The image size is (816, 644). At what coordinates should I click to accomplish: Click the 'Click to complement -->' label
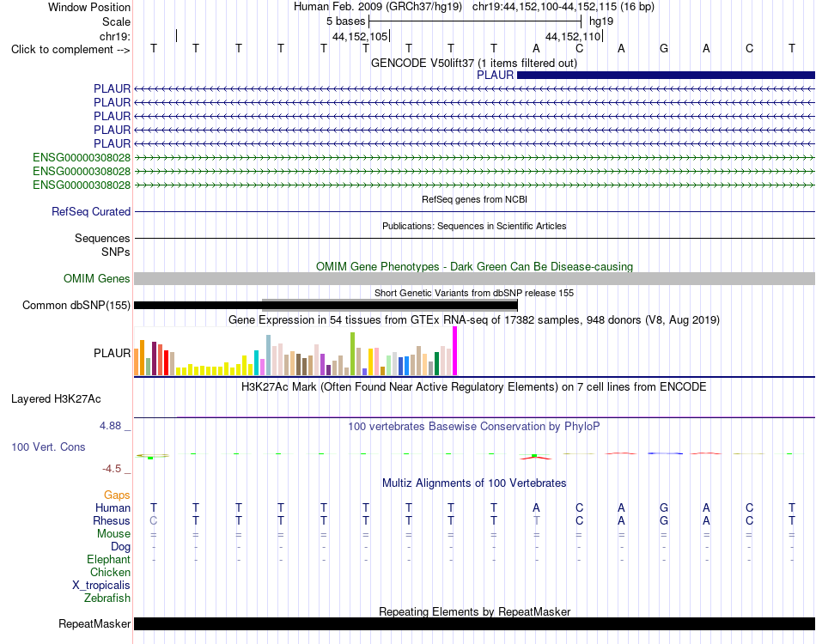point(70,50)
